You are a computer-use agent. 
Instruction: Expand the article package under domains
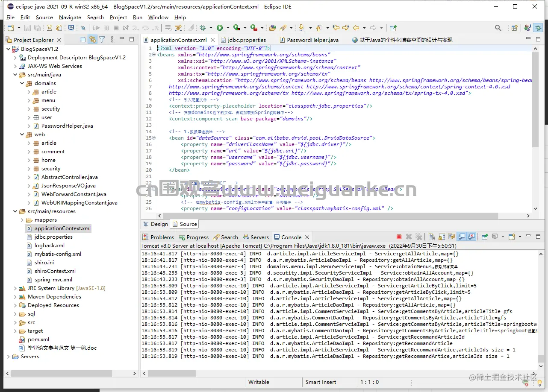(x=29, y=92)
